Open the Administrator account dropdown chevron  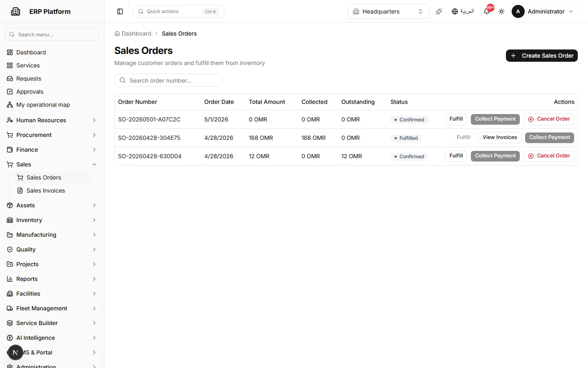571,11
